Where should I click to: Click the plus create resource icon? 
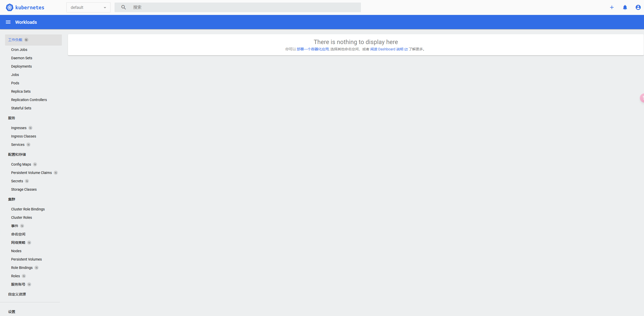(x=612, y=7)
